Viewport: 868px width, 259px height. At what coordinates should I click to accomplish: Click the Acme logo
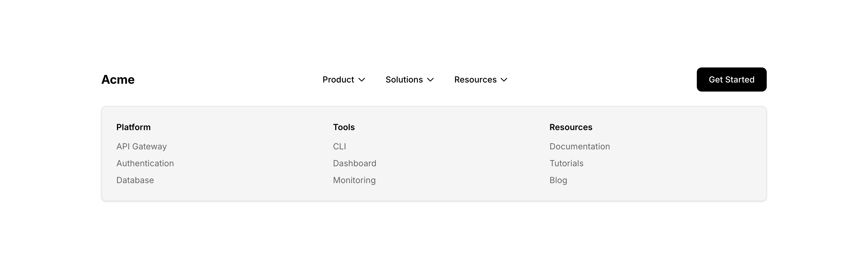(x=118, y=80)
